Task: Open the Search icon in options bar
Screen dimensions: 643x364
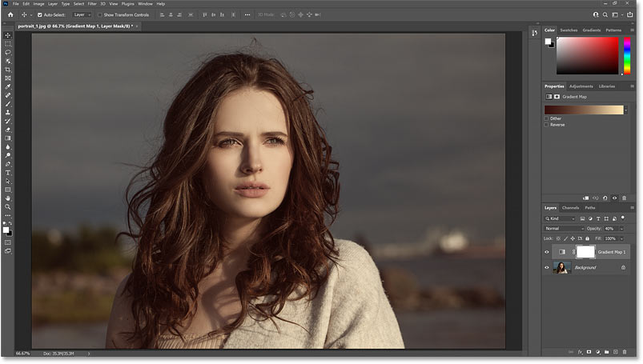Action: pos(605,14)
